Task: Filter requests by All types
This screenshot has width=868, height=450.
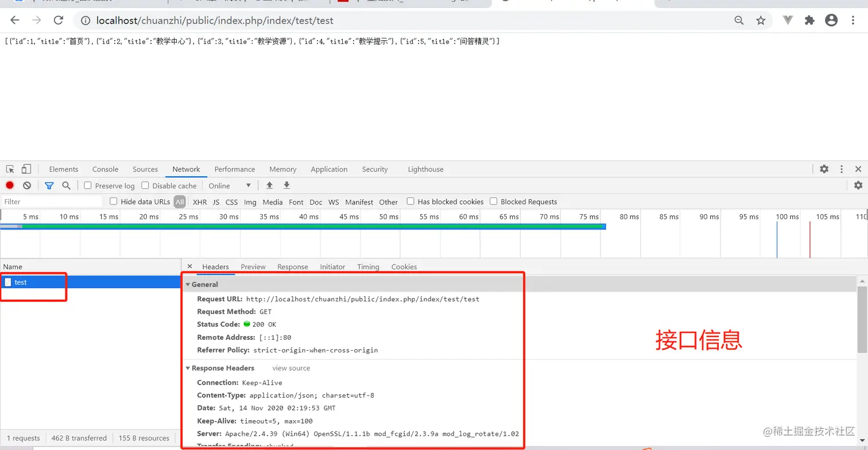Action: pos(180,202)
